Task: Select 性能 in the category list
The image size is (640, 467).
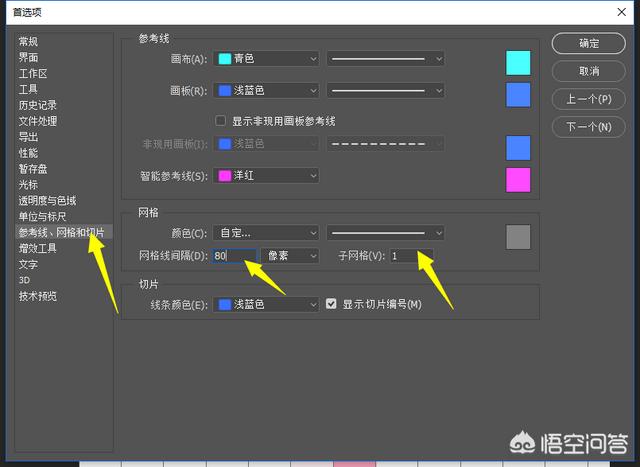Action: pyautogui.click(x=28, y=153)
